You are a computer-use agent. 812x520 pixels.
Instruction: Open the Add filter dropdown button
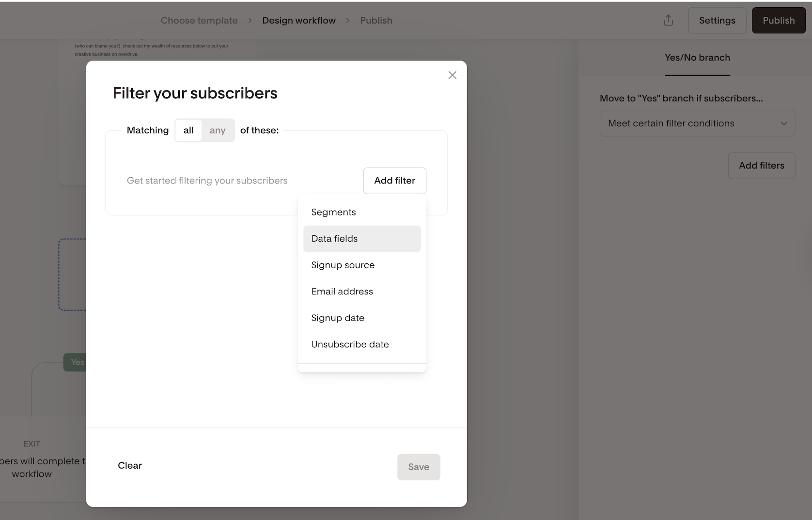pos(394,181)
